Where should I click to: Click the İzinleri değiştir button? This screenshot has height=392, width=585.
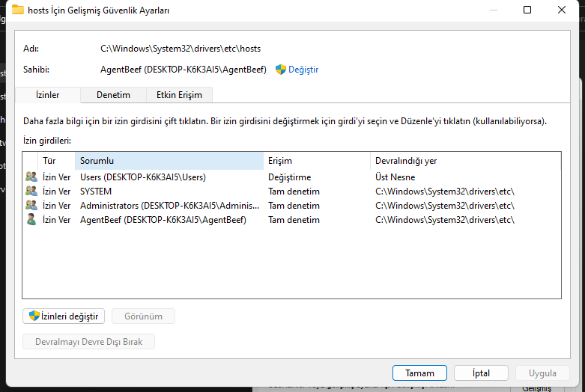coord(64,316)
